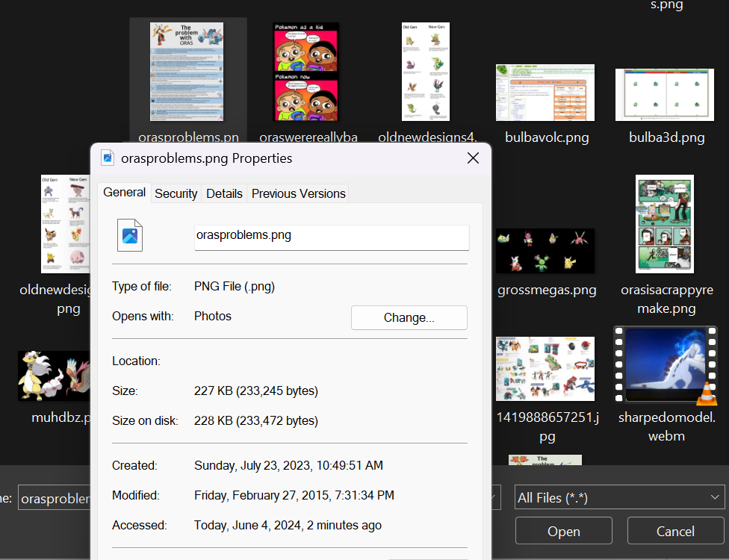This screenshot has height=560, width=729.
Task: Select the Old Gen / New Gen comparison thumbnail on left
Action: (66, 224)
